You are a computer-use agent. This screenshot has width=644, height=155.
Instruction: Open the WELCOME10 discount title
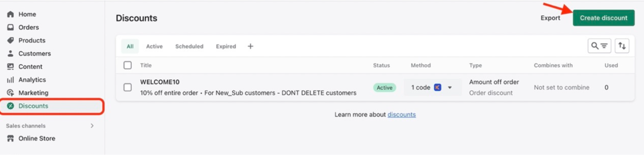click(160, 82)
